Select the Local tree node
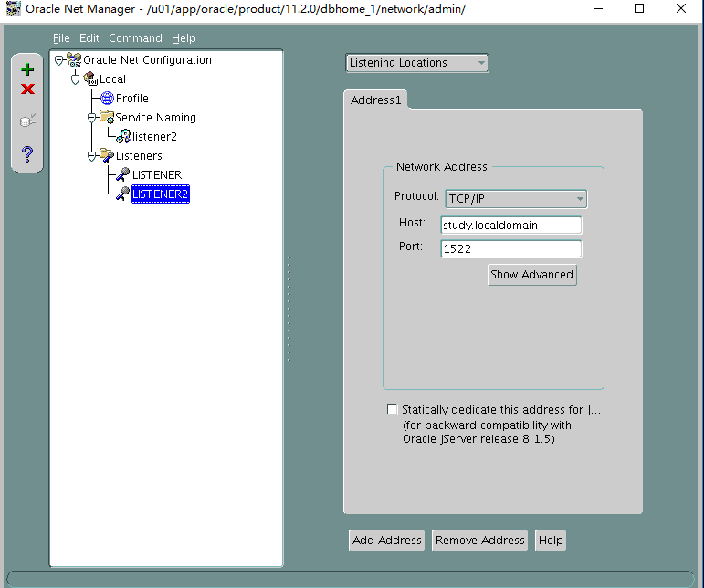Image resolution: width=704 pixels, height=588 pixels. [x=112, y=79]
